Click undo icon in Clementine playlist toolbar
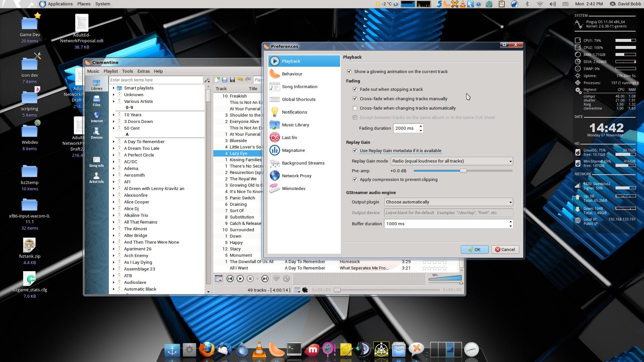 [x=240, y=80]
